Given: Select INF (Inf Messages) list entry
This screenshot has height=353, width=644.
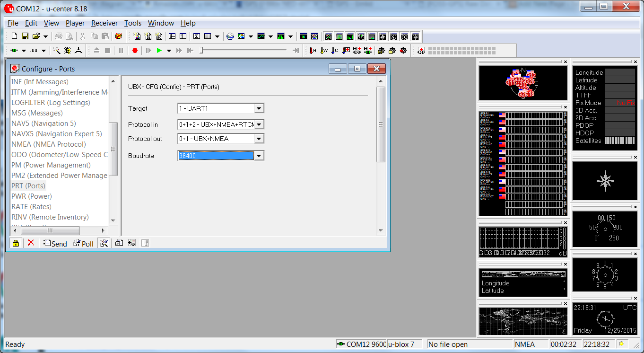Looking at the screenshot, I should click(x=40, y=82).
